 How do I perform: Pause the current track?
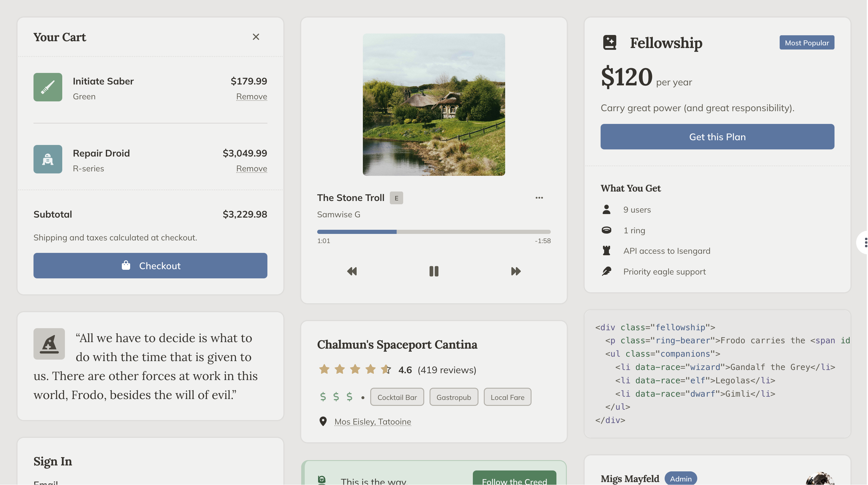[434, 271]
